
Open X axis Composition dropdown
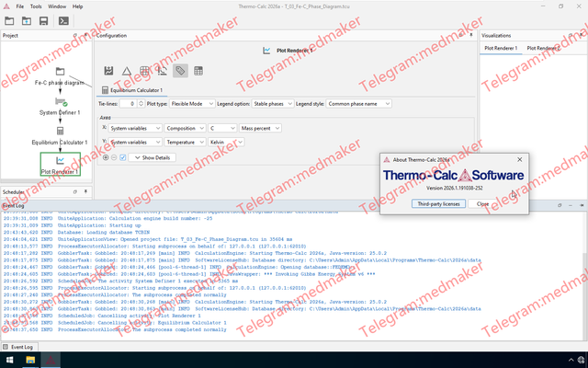pyautogui.click(x=185, y=128)
